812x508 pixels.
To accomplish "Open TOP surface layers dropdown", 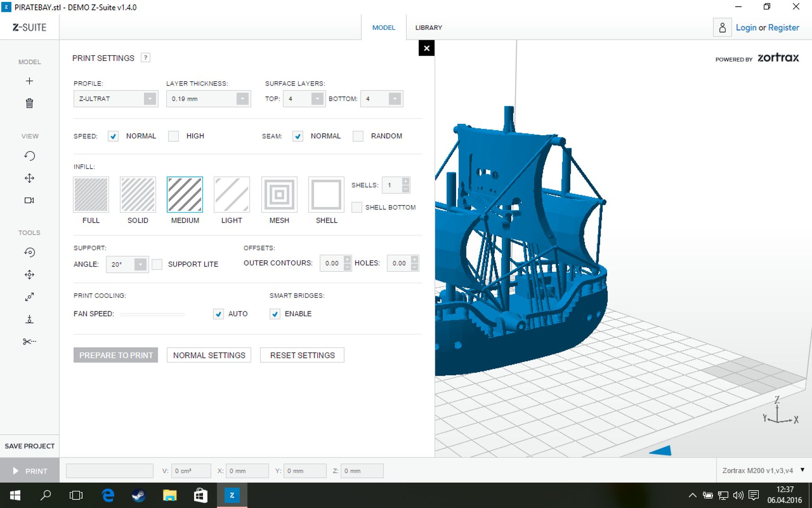I will pos(304,99).
